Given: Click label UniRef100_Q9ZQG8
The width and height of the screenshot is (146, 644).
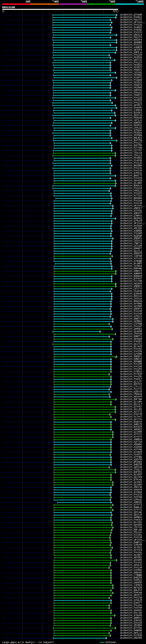Looking at the screenshot, I should tap(131, 339).
